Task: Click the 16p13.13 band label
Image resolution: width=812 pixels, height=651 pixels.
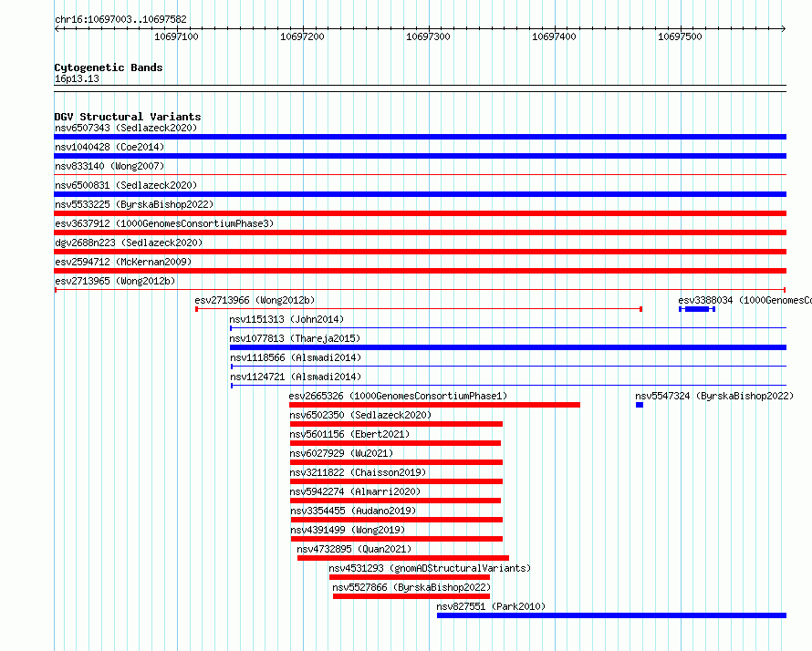Action: pos(77,78)
